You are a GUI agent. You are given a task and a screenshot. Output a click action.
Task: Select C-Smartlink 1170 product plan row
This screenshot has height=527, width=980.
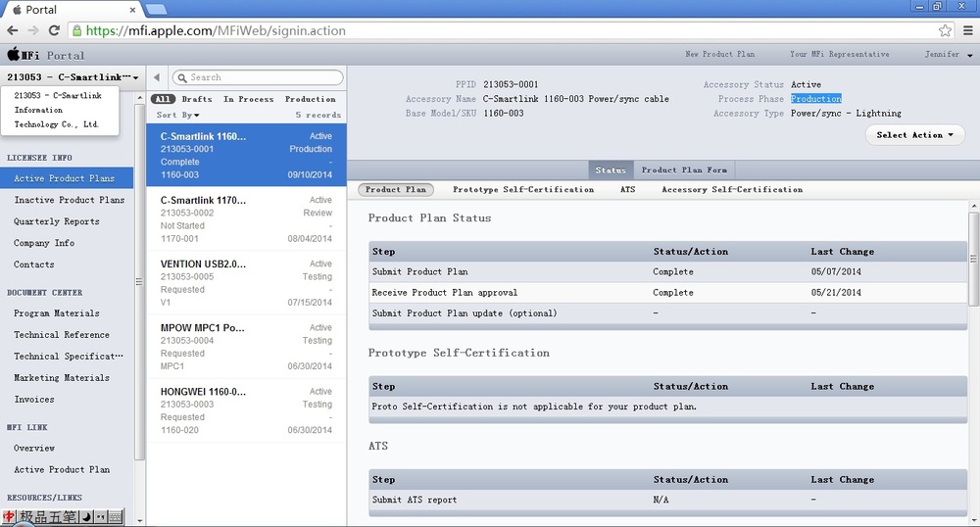coord(246,218)
